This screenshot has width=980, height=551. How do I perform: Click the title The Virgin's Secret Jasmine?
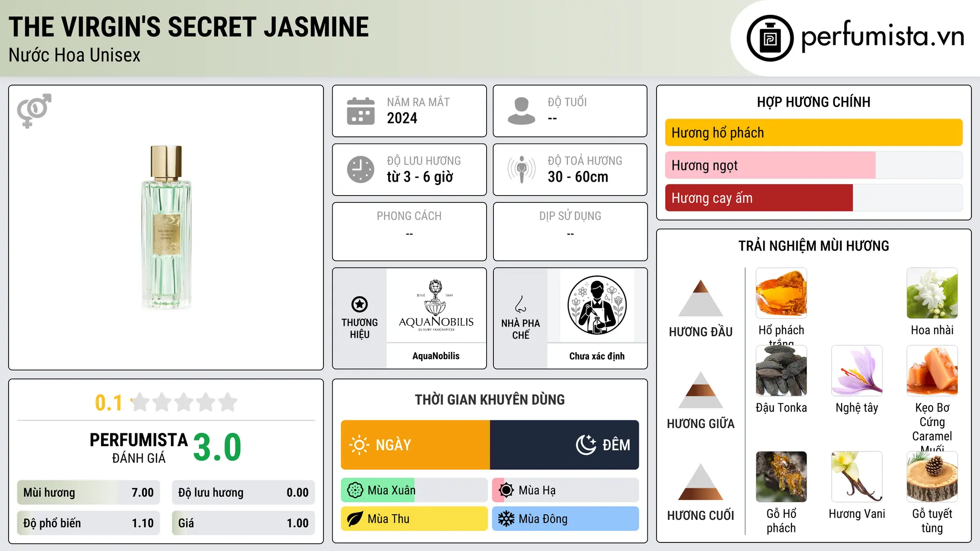click(189, 27)
